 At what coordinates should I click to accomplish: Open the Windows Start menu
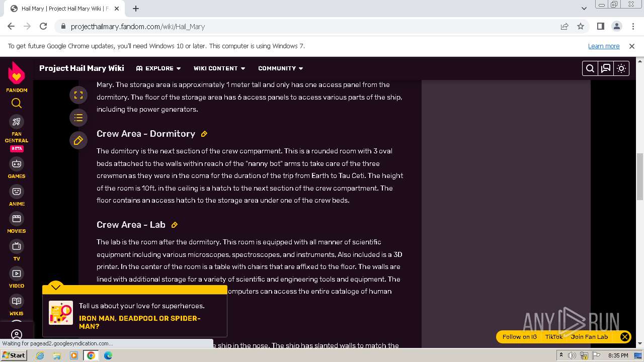14,355
